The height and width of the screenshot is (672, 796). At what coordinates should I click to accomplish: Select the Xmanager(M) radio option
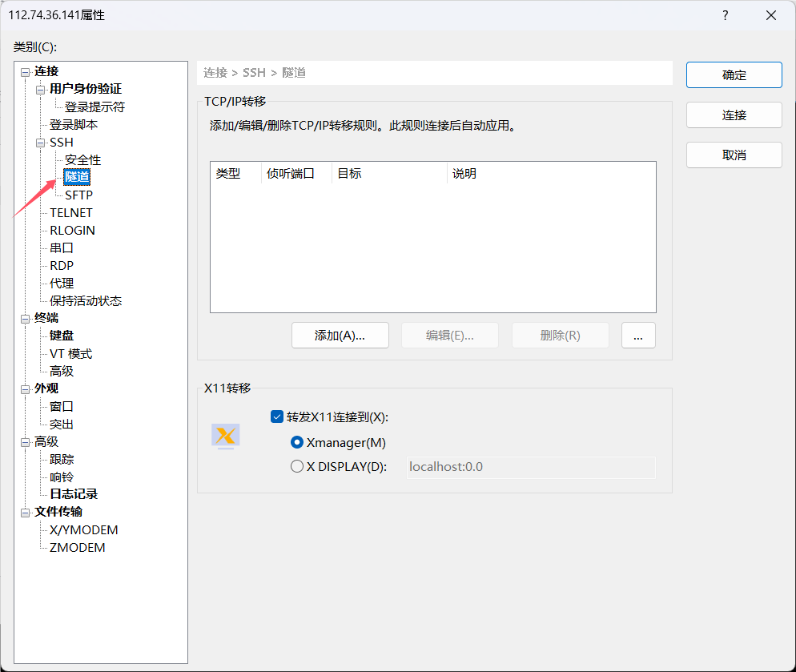297,442
